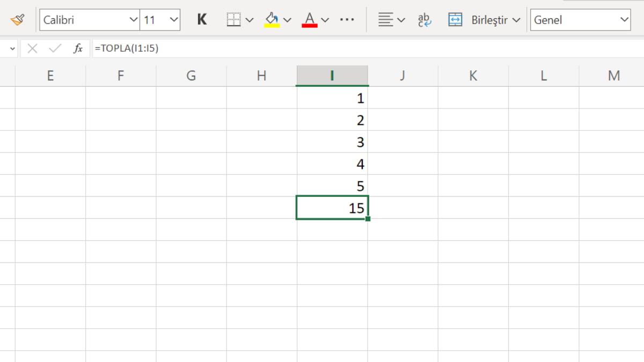Click the Format Painter brush icon
644x362 pixels.
17,20
